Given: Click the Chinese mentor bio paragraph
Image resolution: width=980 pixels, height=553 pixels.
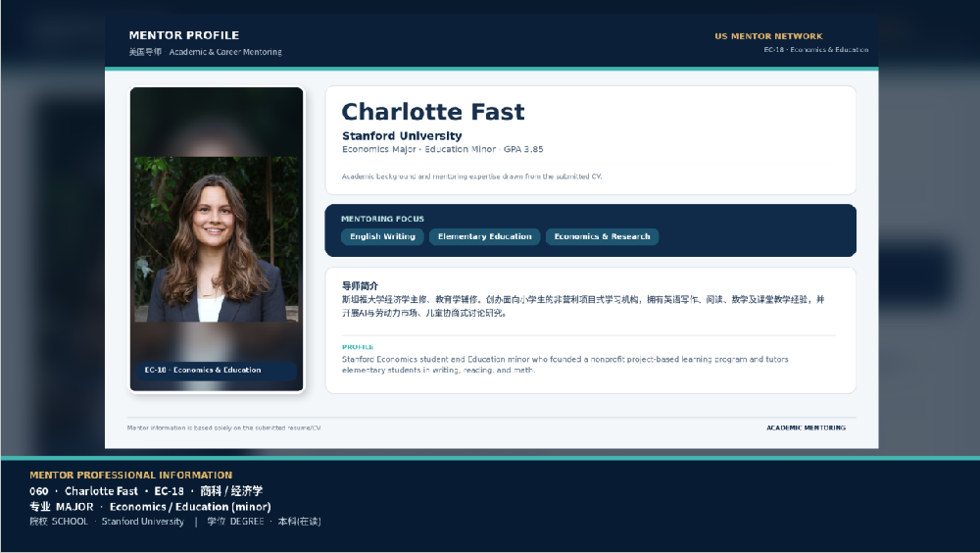Looking at the screenshot, I should [x=583, y=306].
